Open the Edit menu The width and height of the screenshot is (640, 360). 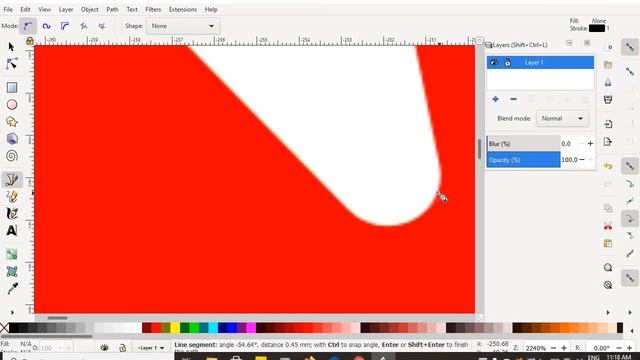point(25,9)
